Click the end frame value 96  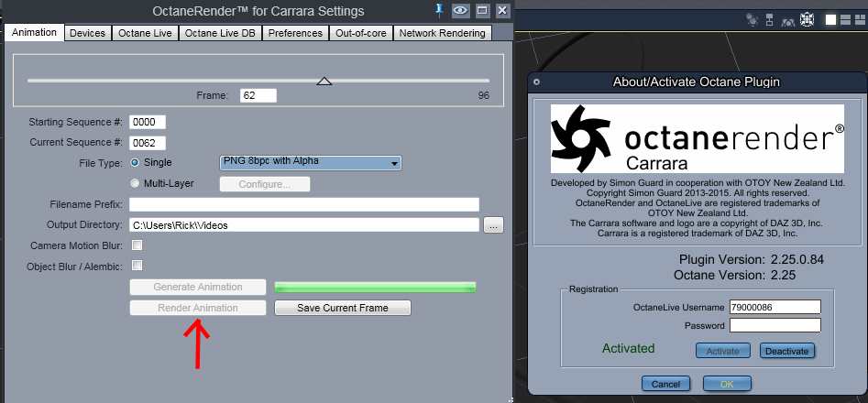pyautogui.click(x=483, y=95)
